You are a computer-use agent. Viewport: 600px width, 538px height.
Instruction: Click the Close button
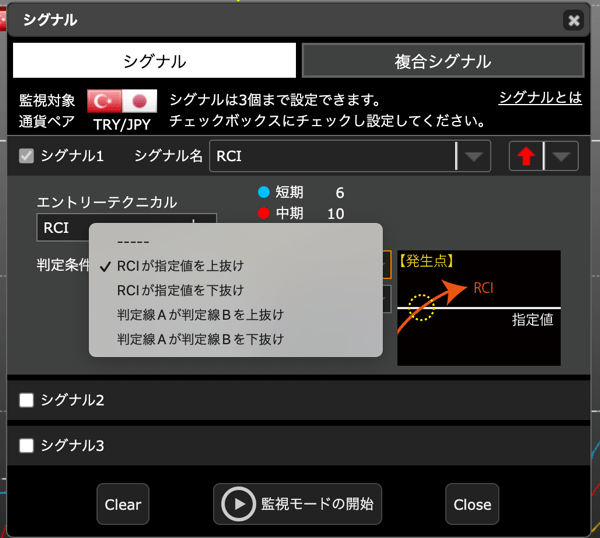tap(472, 504)
